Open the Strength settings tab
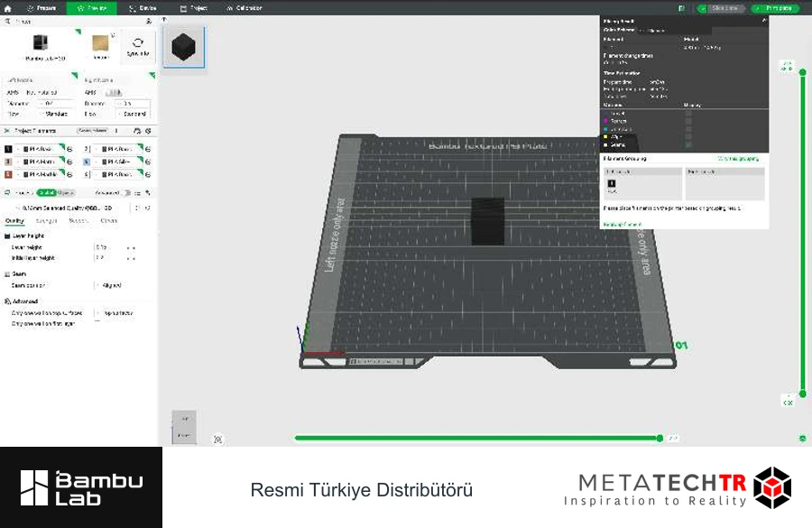812x528 pixels. 46,221
